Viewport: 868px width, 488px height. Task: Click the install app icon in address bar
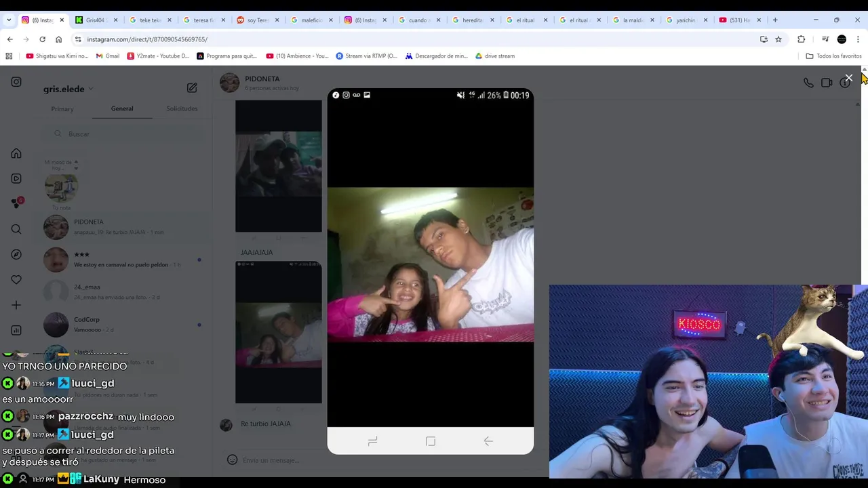[764, 39]
